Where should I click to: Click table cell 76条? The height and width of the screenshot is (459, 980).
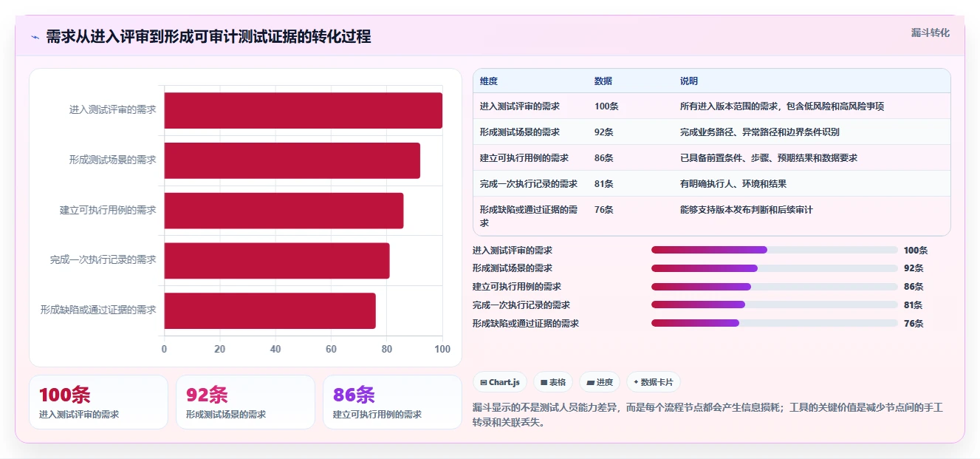point(604,210)
